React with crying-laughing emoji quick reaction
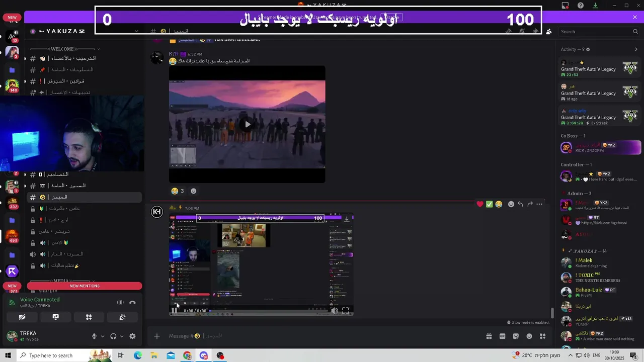 499,204
